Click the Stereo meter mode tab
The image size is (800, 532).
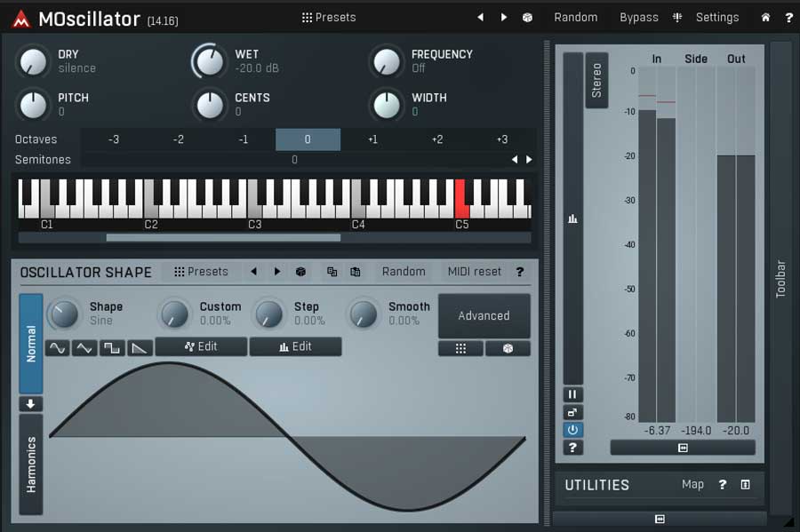pos(596,80)
